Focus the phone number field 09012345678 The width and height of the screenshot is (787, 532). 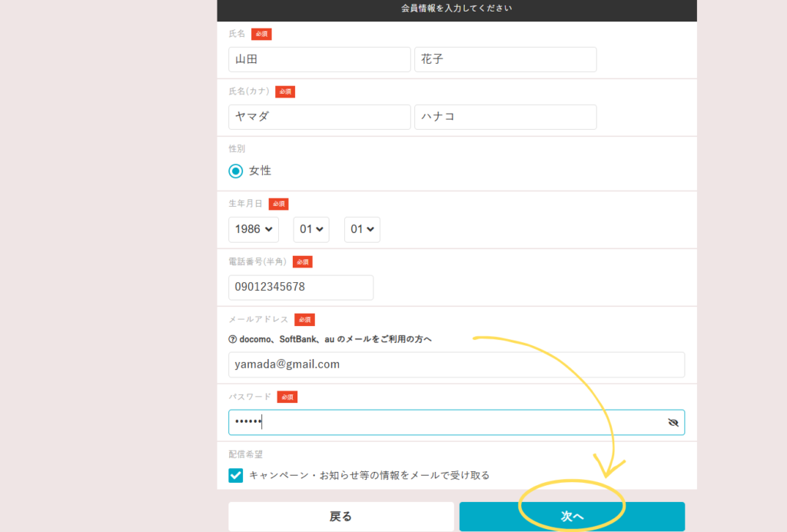tap(301, 287)
